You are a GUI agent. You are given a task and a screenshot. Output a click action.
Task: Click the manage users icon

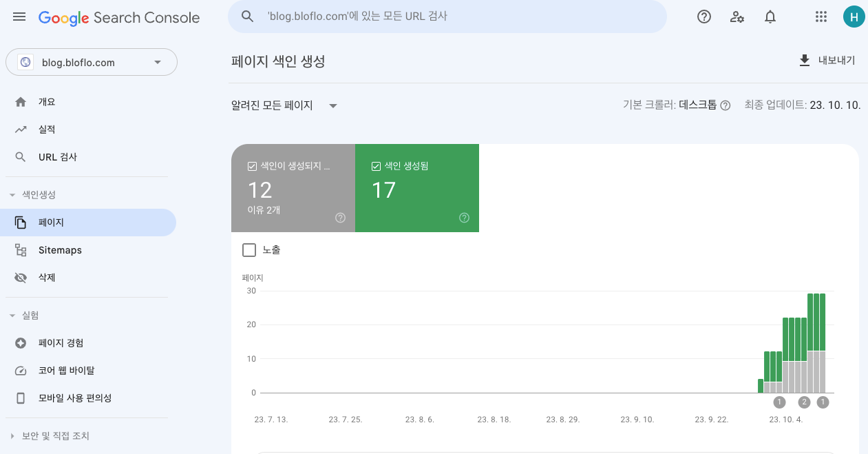click(x=737, y=17)
